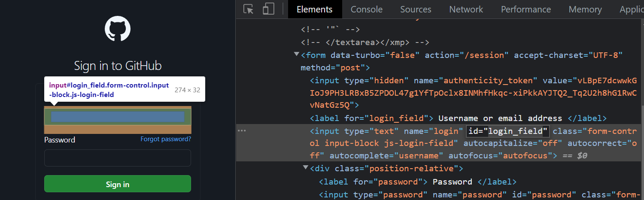
Task: Activate the inspect element picker icon
Action: click(249, 9)
